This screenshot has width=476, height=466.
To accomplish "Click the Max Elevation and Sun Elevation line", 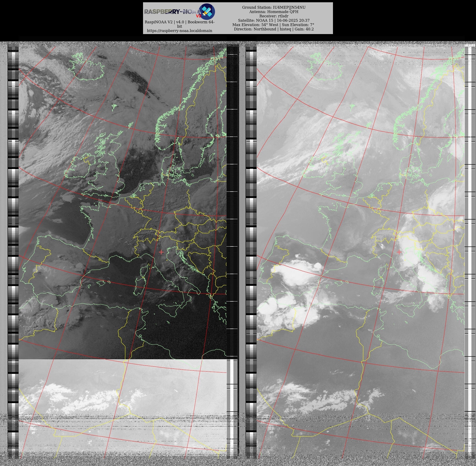I will pyautogui.click(x=273, y=25).
